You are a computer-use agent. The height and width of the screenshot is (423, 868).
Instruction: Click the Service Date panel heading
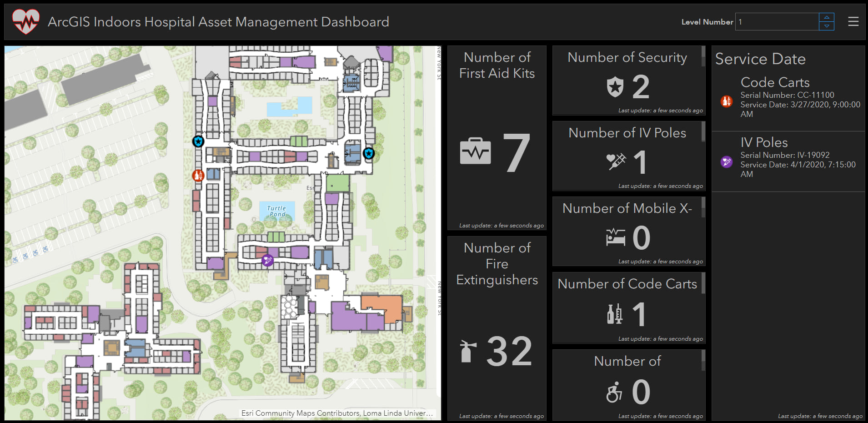click(760, 59)
